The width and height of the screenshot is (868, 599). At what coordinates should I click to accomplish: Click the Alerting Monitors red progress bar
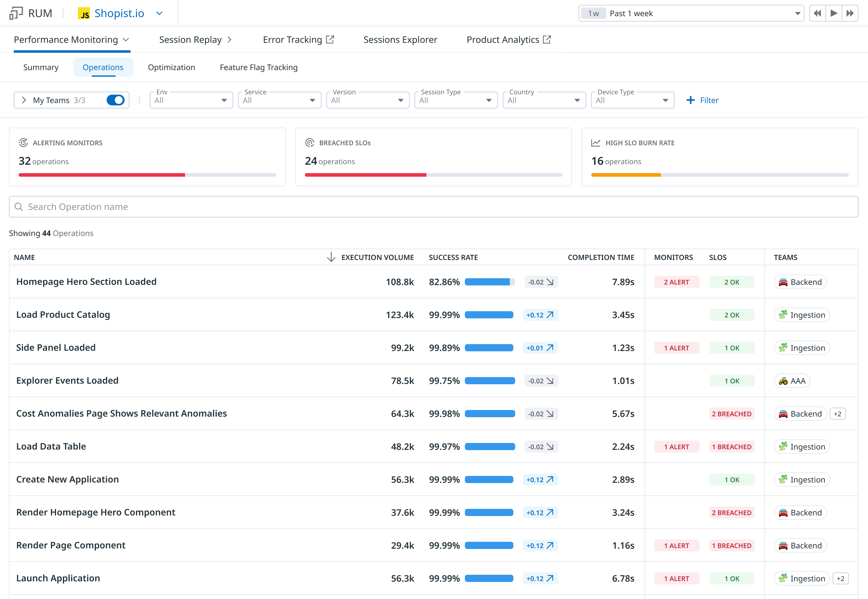pos(102,175)
